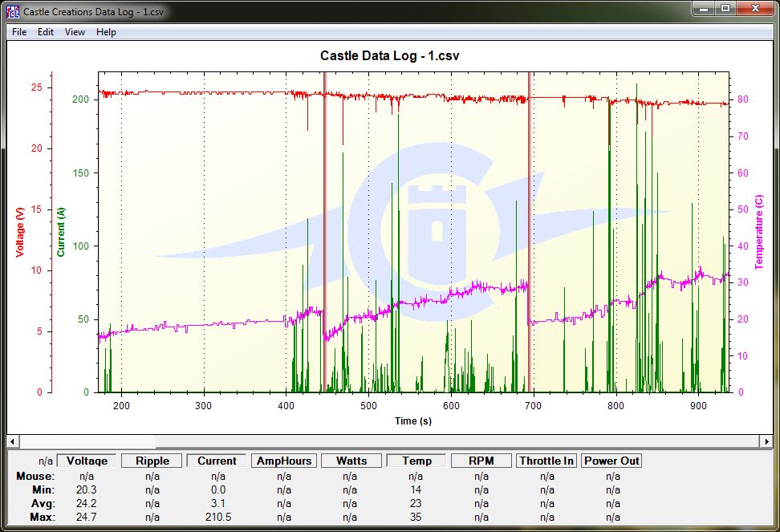The image size is (780, 532).
Task: Click the horizontal scrollbar left arrow
Action: click(12, 441)
